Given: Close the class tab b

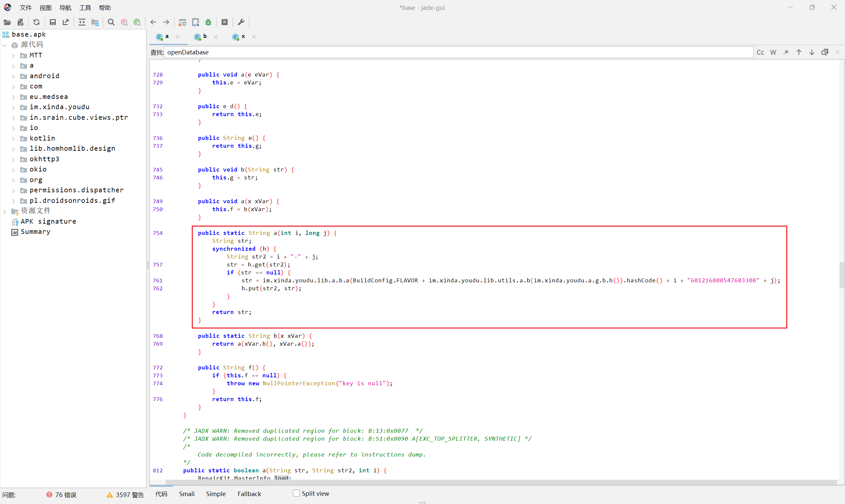Looking at the screenshot, I should 216,37.
